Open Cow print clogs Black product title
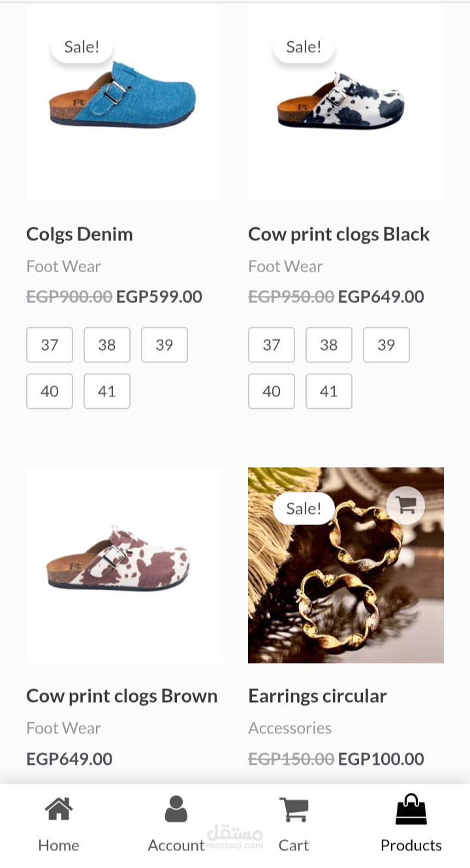The width and height of the screenshot is (470, 868). click(339, 234)
